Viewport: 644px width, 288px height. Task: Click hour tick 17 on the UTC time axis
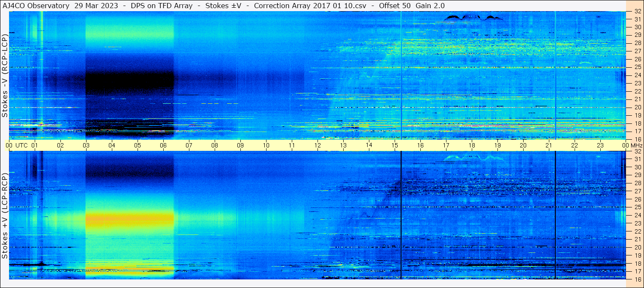pos(446,145)
